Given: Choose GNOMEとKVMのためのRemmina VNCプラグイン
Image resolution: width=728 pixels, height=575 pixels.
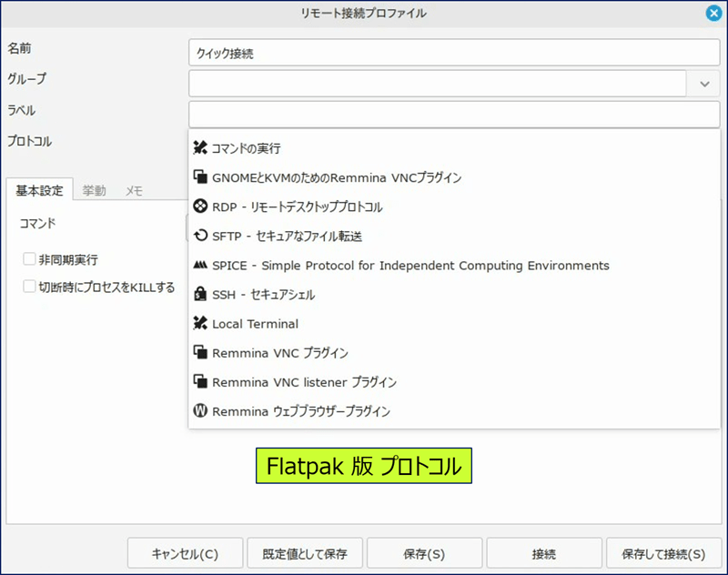Looking at the screenshot, I should (x=337, y=177).
